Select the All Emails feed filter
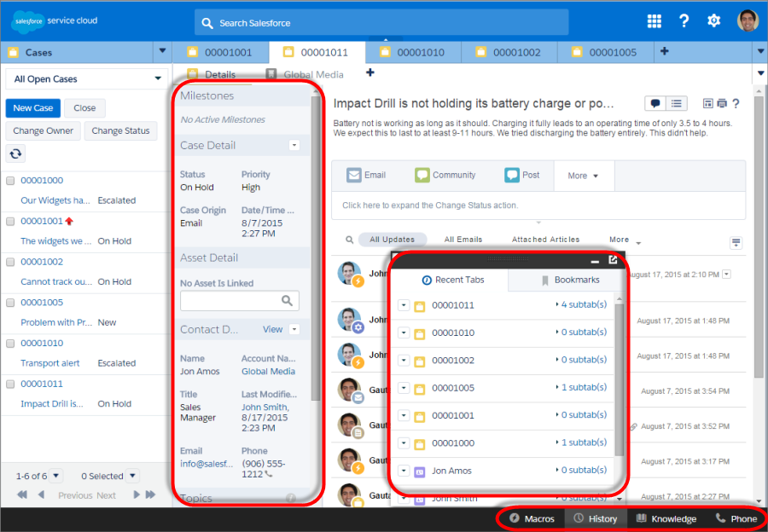 [x=463, y=240]
